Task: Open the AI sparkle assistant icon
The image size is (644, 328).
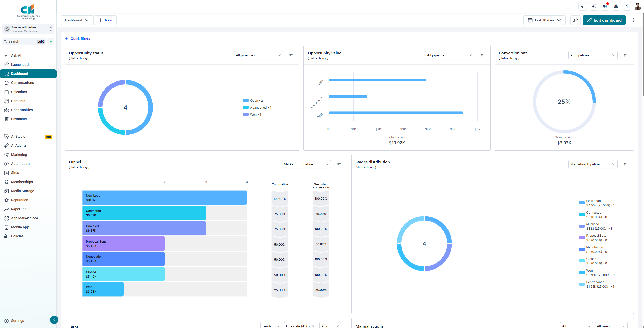Action: pos(594,6)
